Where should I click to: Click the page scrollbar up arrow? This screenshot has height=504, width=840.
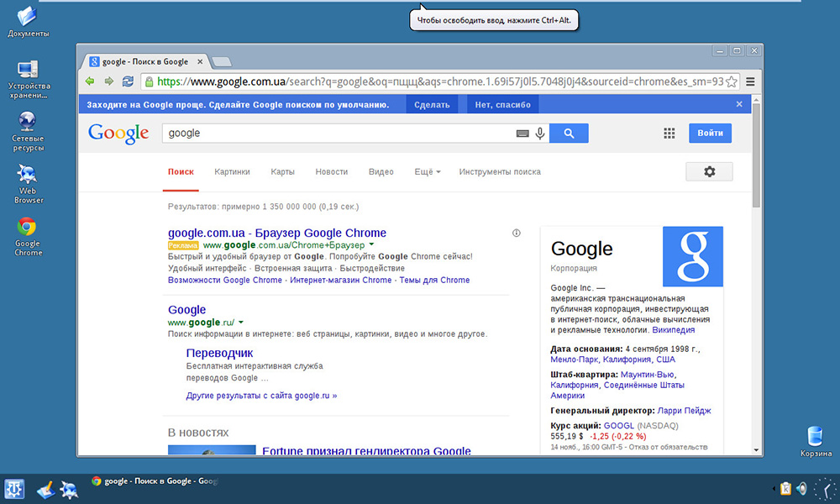757,100
